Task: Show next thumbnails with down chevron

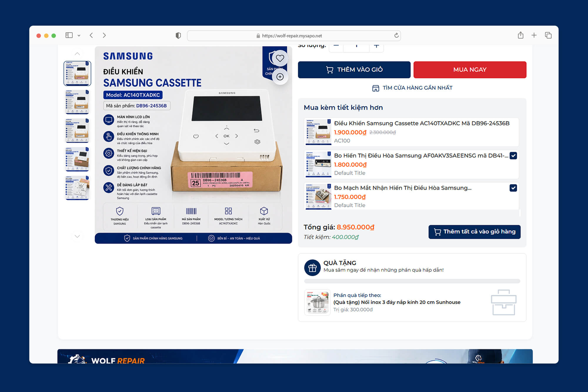Action: tap(77, 236)
